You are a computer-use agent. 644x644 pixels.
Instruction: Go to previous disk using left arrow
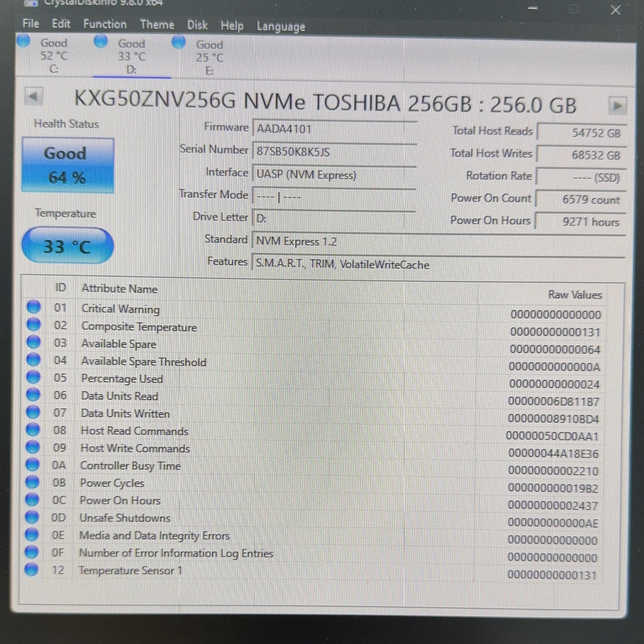[x=33, y=97]
